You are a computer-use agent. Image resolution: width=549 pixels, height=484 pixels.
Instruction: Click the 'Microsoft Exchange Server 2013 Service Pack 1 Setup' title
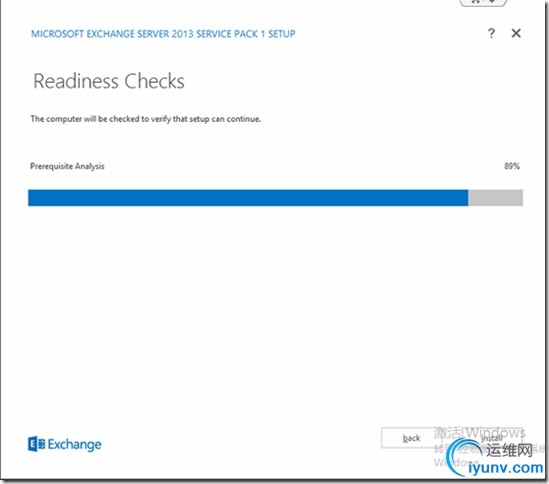point(163,34)
